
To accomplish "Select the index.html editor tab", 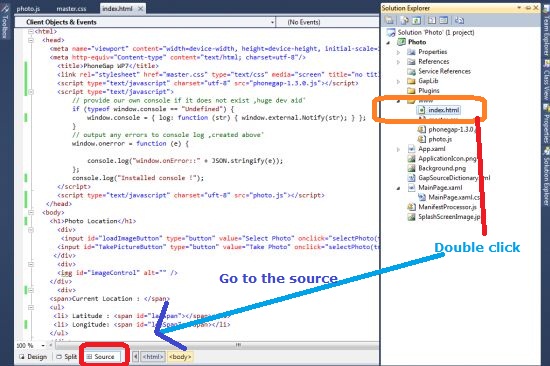I will [x=117, y=8].
